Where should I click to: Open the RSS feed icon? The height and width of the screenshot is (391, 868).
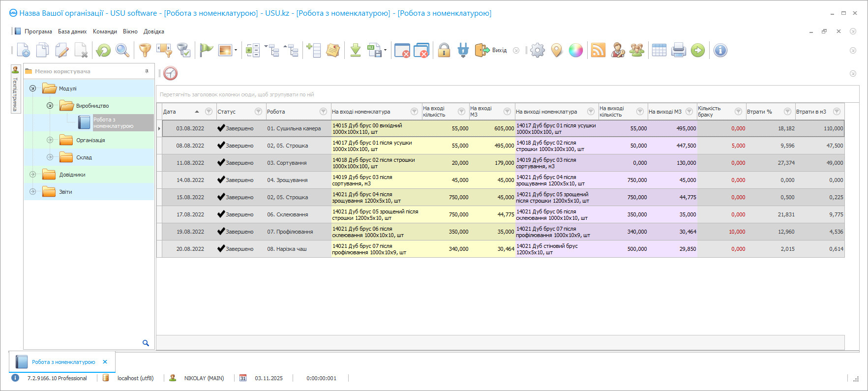click(598, 50)
